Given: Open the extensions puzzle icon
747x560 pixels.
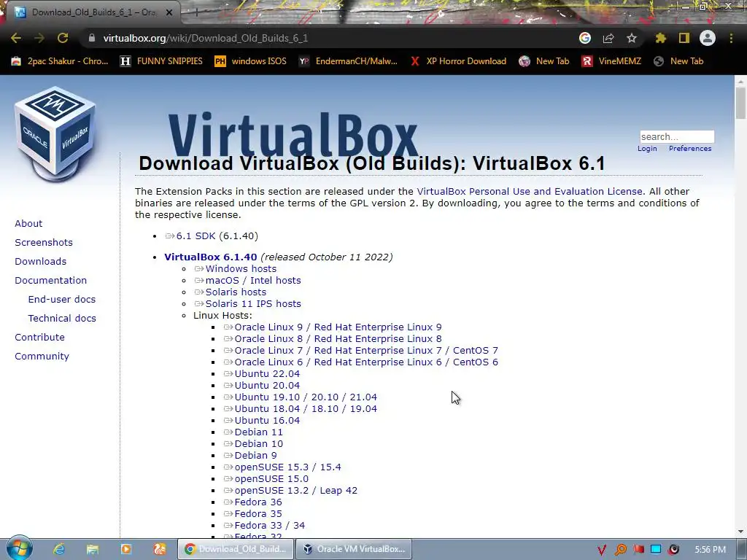Looking at the screenshot, I should (660, 38).
